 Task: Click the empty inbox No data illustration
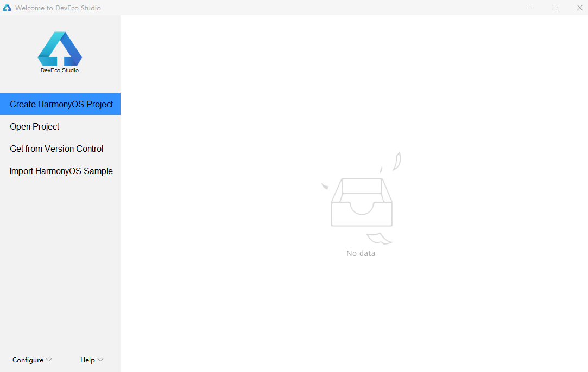tap(362, 198)
